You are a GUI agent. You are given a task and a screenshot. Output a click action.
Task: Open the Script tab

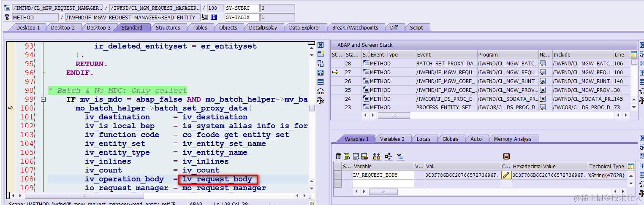tap(416, 27)
